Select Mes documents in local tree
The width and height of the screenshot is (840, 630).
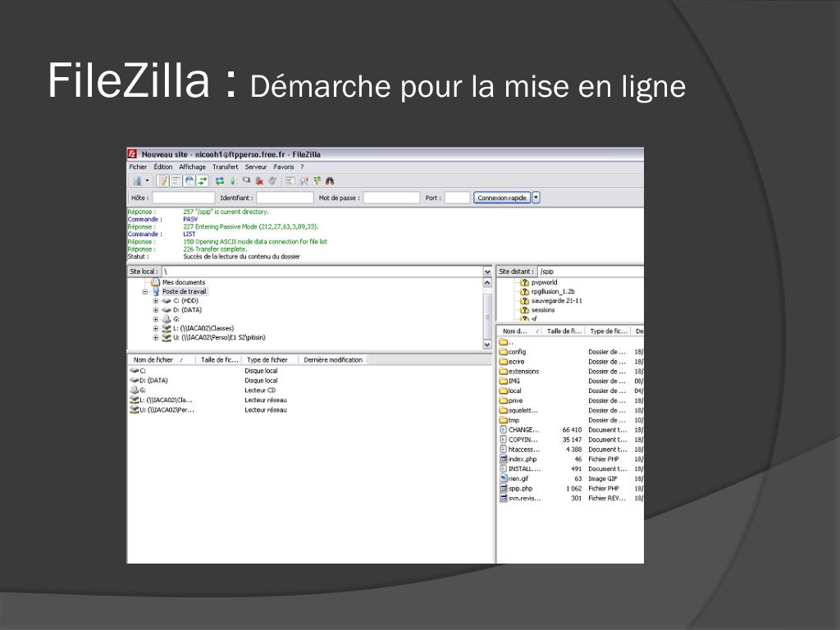point(184,282)
